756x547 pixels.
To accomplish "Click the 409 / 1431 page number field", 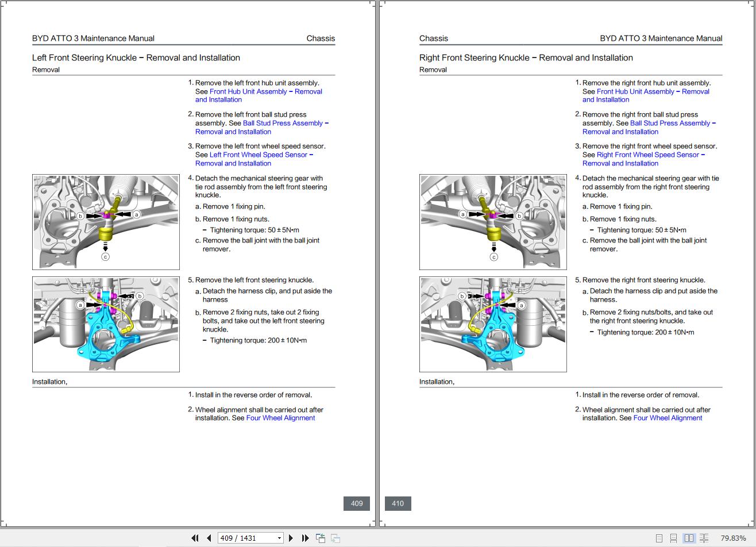I will (x=247, y=538).
